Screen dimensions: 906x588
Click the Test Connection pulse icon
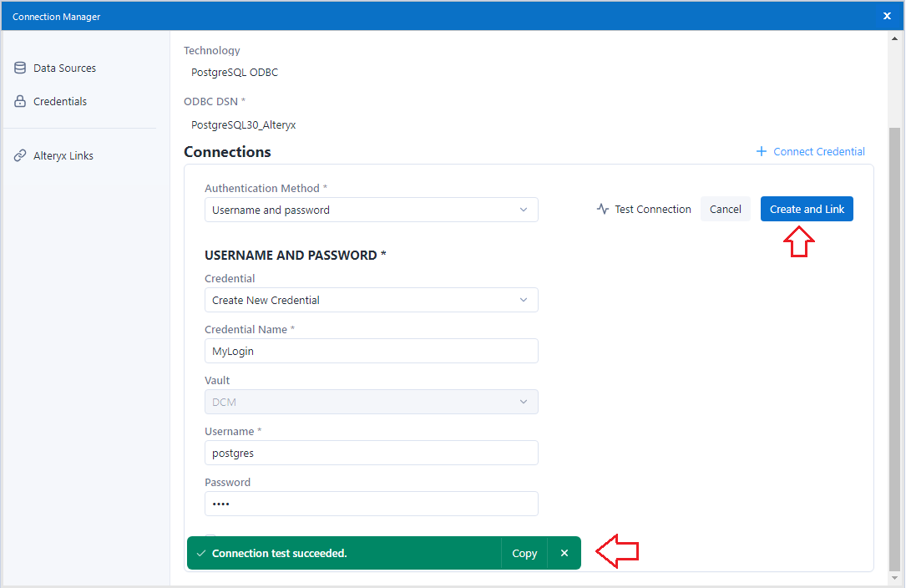pyautogui.click(x=603, y=210)
